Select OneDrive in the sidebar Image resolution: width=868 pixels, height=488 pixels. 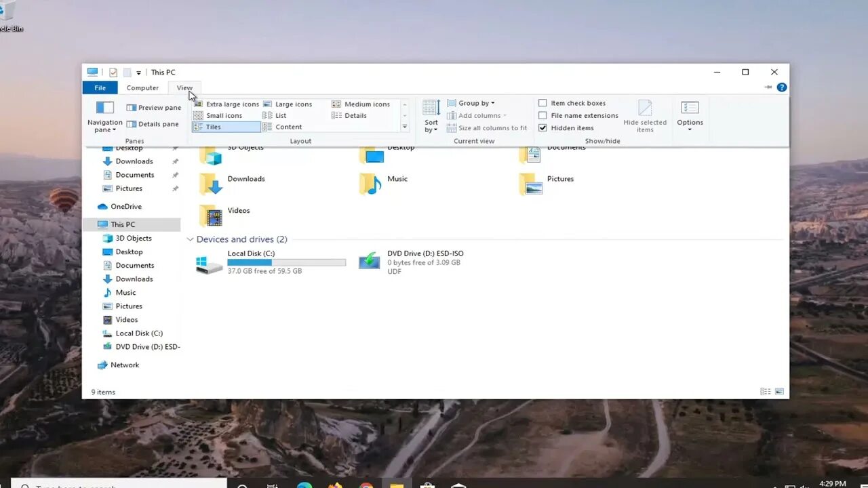pyautogui.click(x=126, y=206)
